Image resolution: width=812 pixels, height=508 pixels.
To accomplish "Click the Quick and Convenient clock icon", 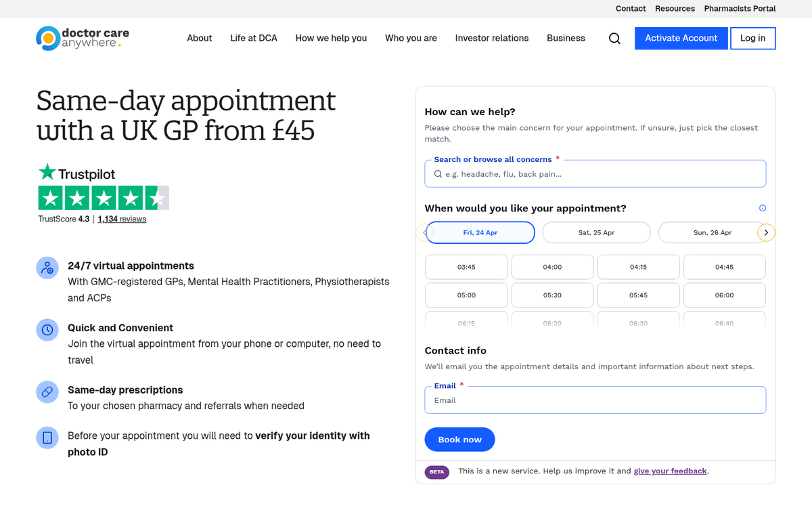I will (47, 330).
